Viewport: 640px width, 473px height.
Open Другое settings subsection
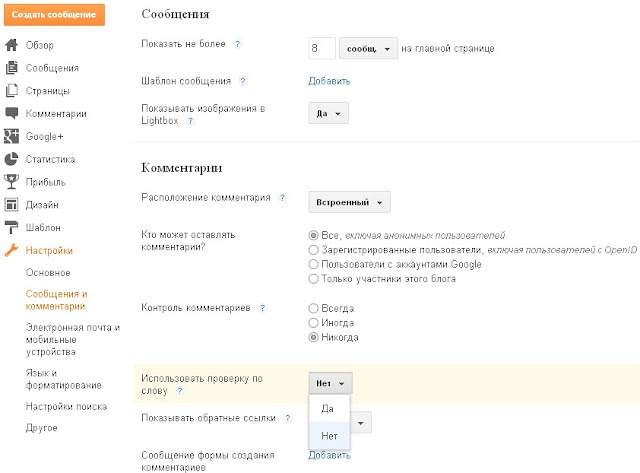pos(42,428)
